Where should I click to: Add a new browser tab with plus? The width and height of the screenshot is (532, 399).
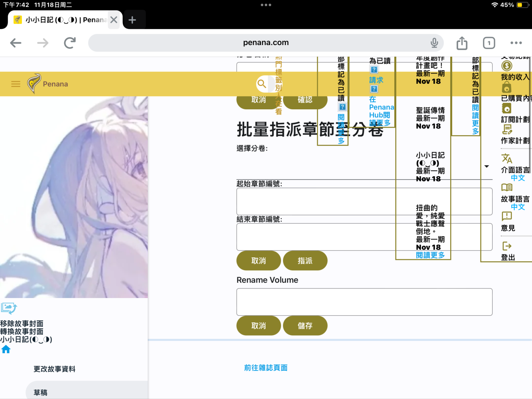coord(132,20)
